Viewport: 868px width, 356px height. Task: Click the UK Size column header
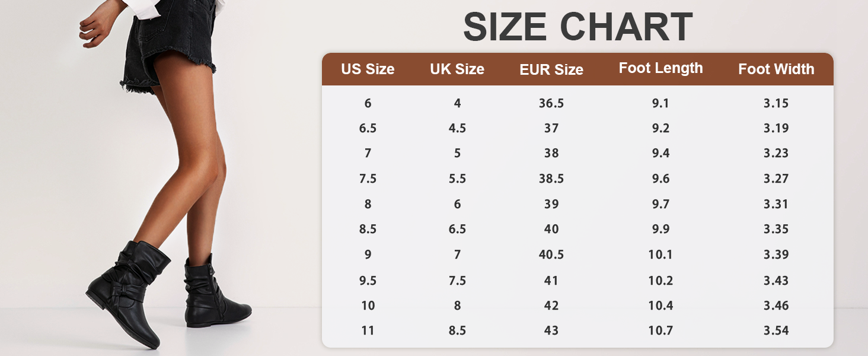[457, 69]
